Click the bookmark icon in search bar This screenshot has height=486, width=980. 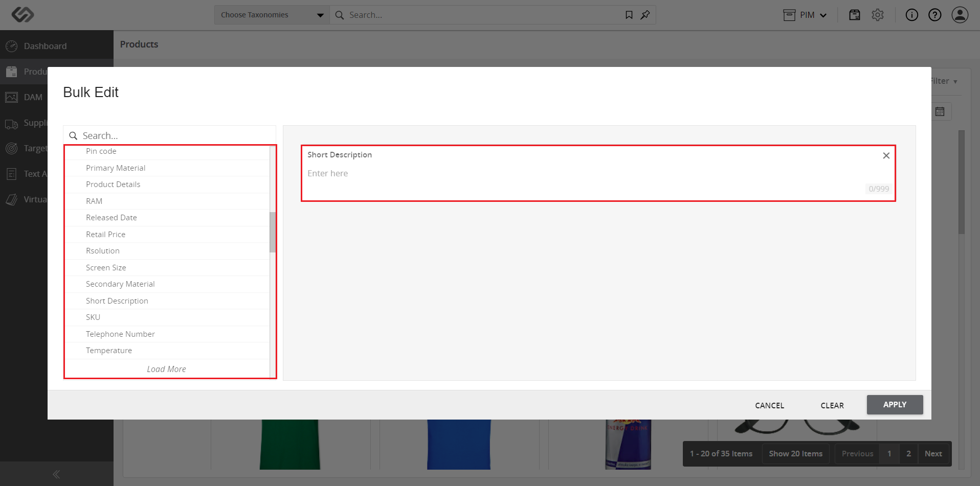629,15
